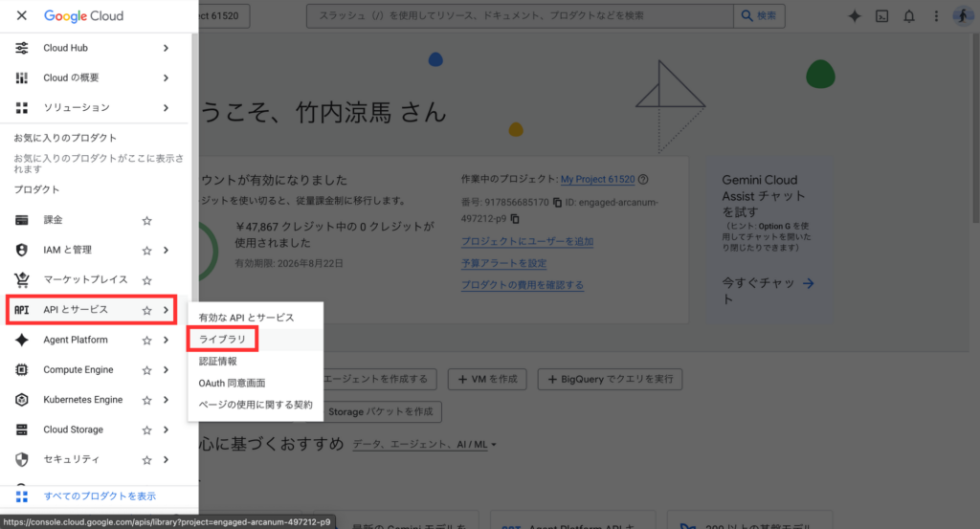Click the Cloud の概要 dashboard icon
This screenshot has height=529, width=980.
(x=22, y=77)
